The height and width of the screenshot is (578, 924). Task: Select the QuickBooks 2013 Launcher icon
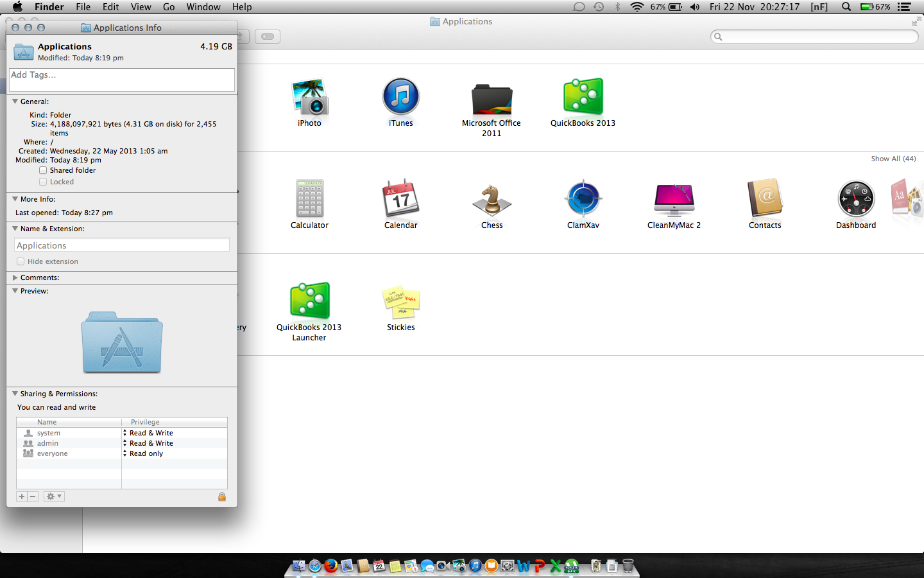coord(309,301)
